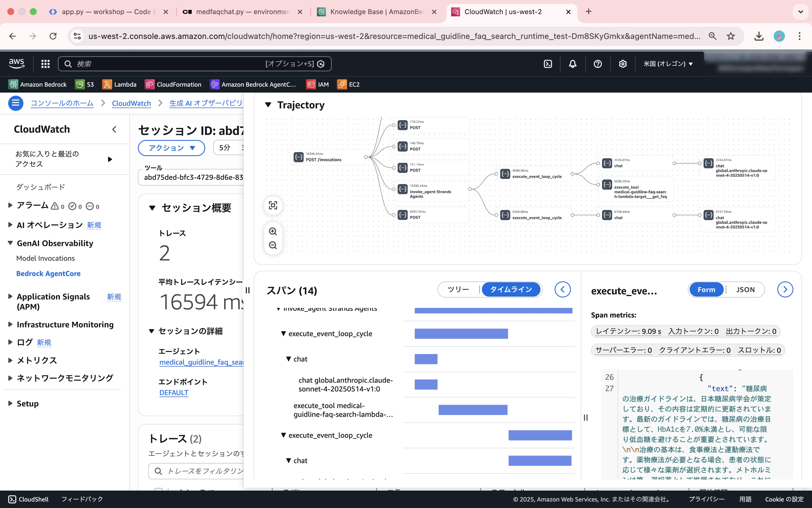Viewport: 812px width, 508px height.
Task: Launch CloudShell from the top bar icon
Action: (548, 64)
